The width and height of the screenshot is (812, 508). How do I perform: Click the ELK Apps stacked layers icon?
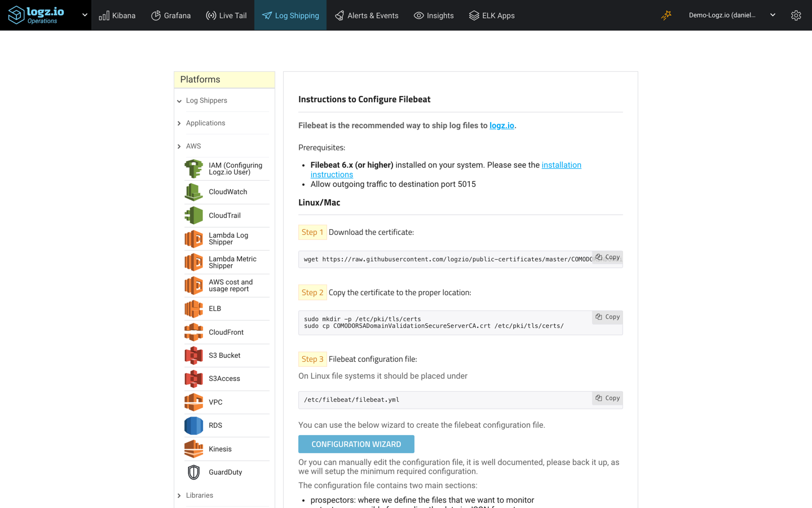(474, 15)
